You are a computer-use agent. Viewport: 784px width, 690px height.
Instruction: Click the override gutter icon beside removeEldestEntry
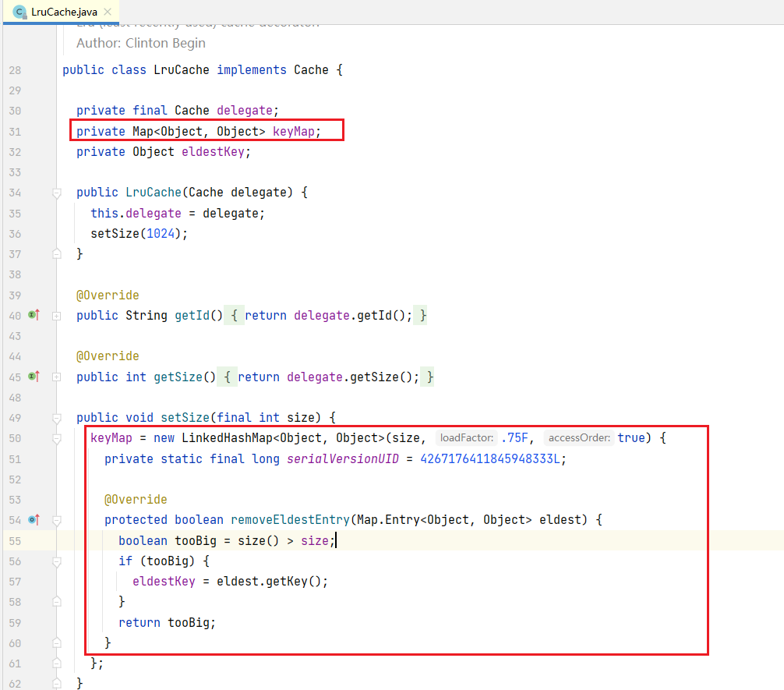click(x=34, y=519)
